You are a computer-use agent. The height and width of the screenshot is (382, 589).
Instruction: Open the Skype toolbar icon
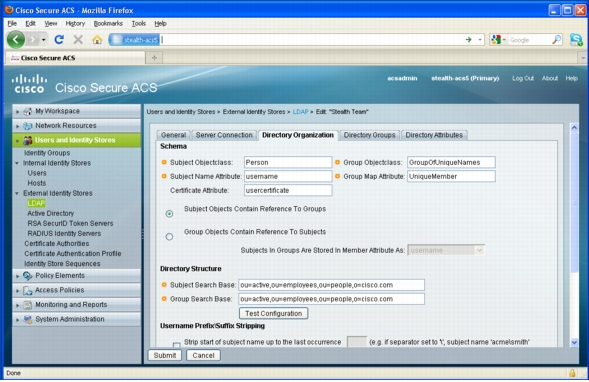576,39
